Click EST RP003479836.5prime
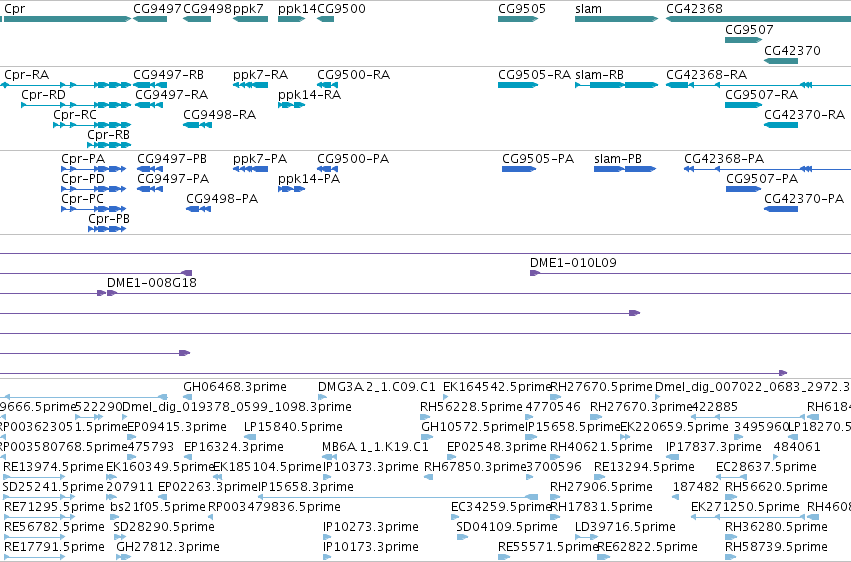851x562 pixels. (x=212, y=517)
